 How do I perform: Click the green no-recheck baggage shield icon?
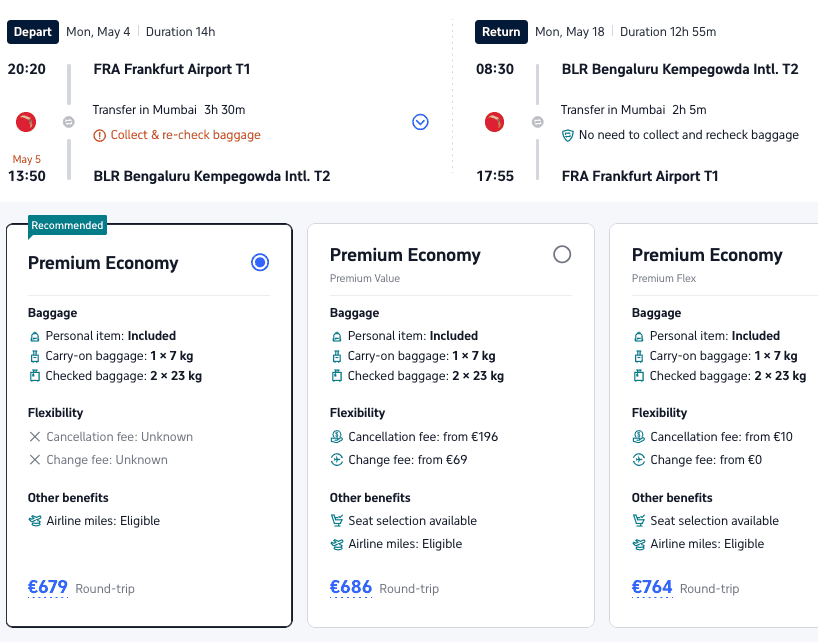pos(567,135)
